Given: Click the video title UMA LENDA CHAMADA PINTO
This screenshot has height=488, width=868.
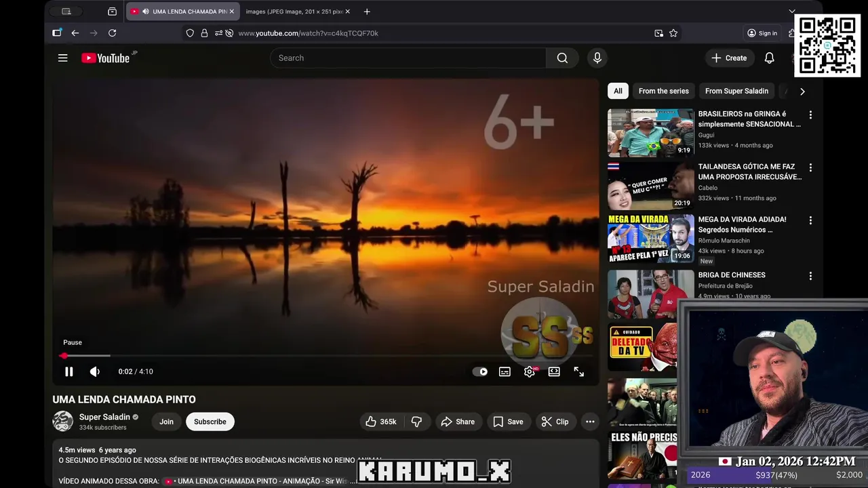Looking at the screenshot, I should 124,400.
